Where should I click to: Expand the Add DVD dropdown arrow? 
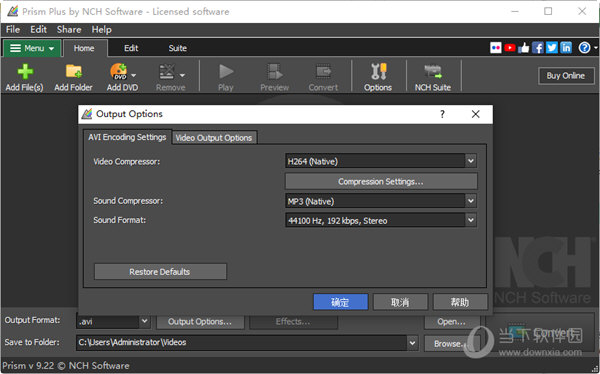134,75
